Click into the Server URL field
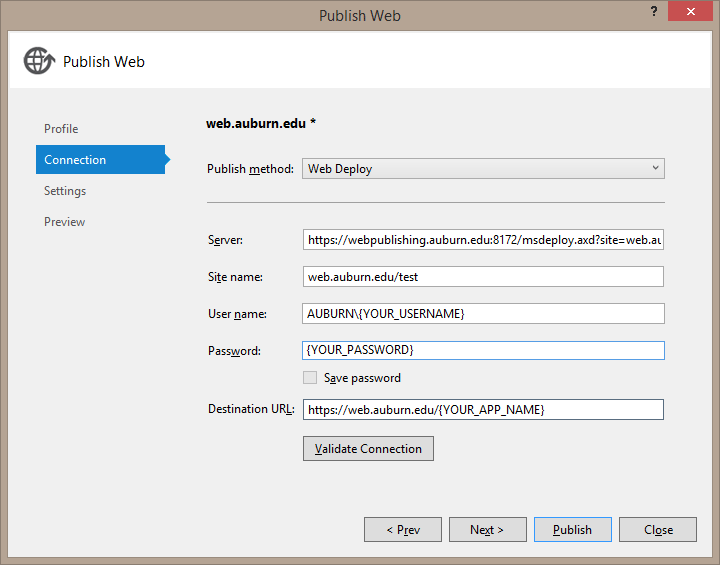The width and height of the screenshot is (720, 565). point(483,240)
